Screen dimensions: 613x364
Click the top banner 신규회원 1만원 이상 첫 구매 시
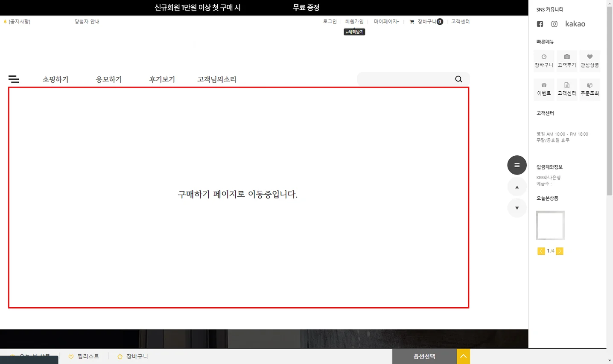tap(198, 8)
